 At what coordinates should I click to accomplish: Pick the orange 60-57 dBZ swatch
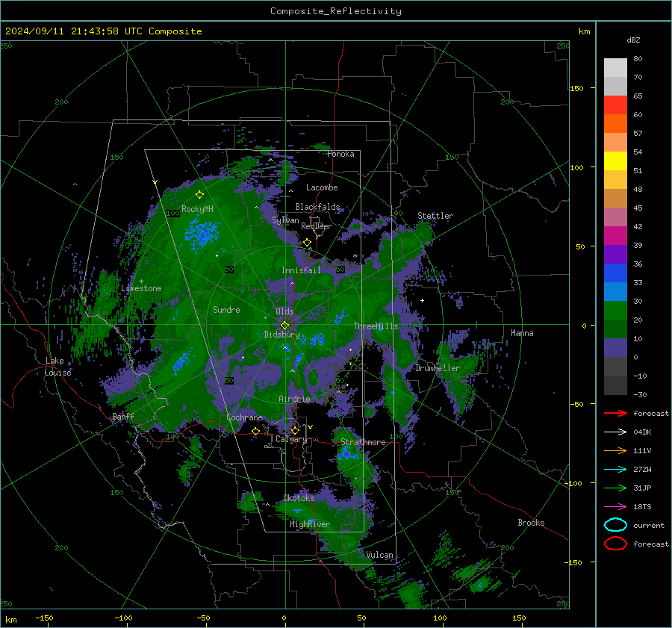pyautogui.click(x=615, y=124)
